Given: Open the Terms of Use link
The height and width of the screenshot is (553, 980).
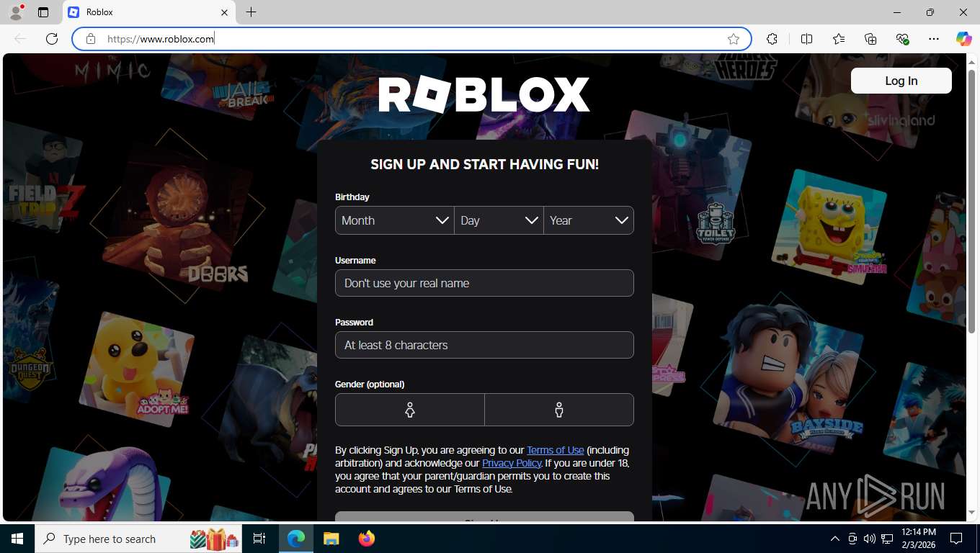Looking at the screenshot, I should [x=555, y=450].
